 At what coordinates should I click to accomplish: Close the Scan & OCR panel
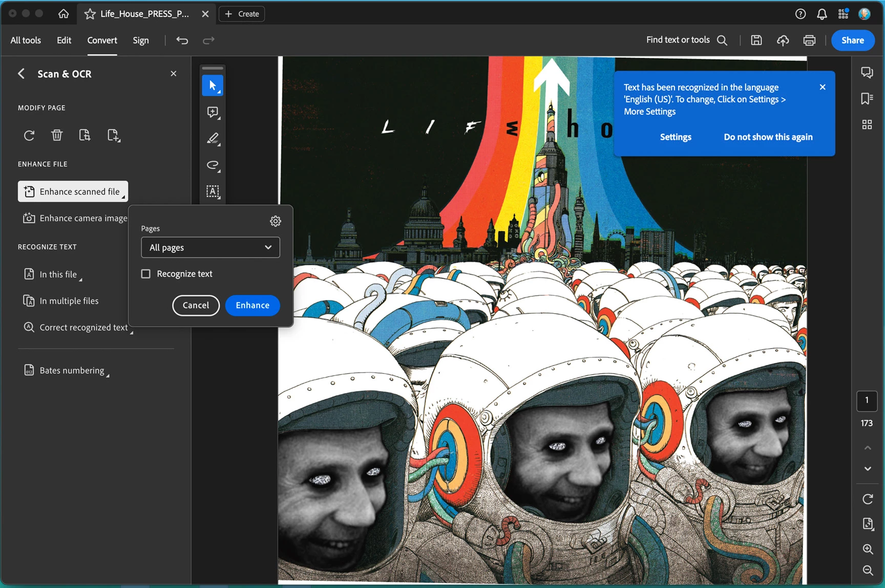(174, 74)
